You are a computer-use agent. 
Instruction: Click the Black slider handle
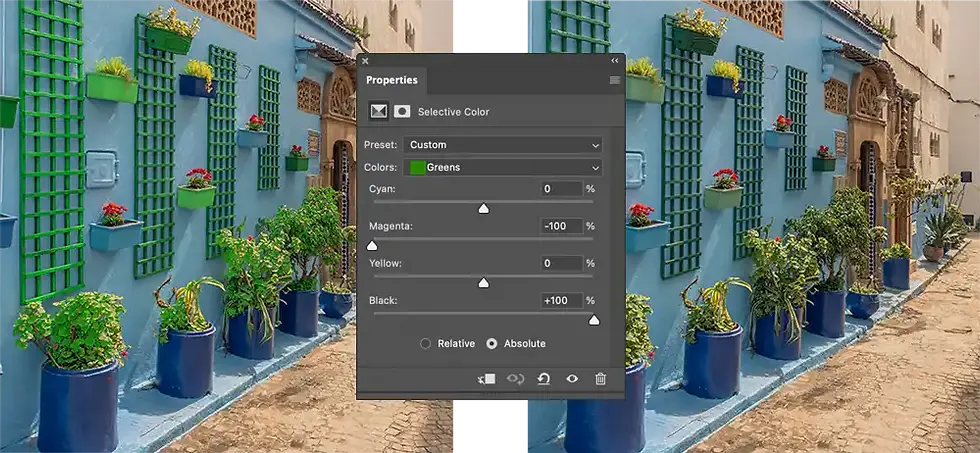click(594, 320)
